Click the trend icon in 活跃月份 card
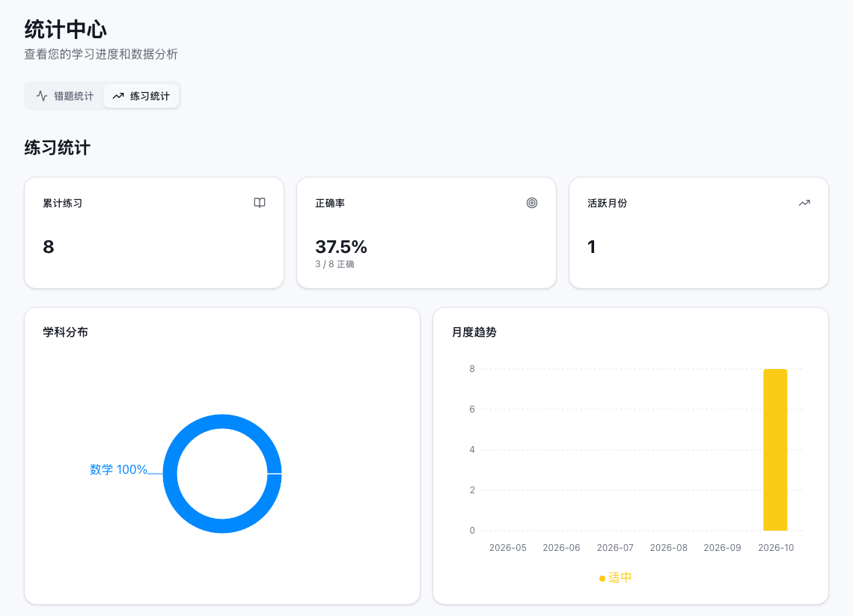This screenshot has height=616, width=853. click(804, 203)
